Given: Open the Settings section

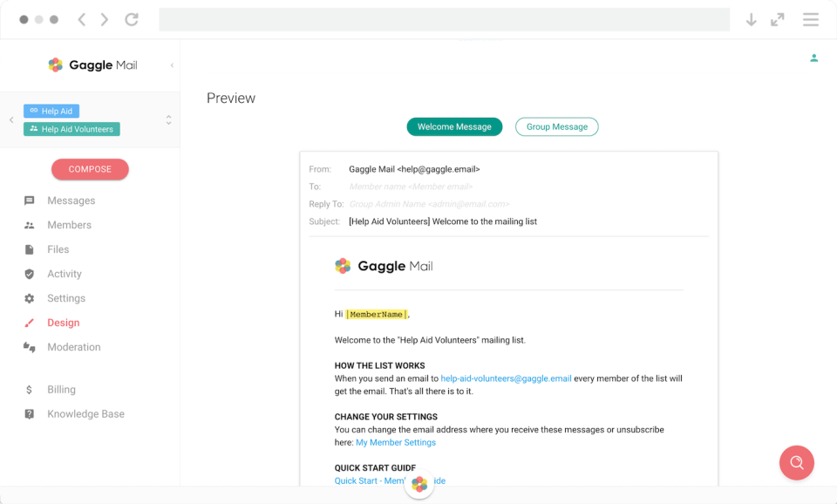Looking at the screenshot, I should tap(66, 298).
